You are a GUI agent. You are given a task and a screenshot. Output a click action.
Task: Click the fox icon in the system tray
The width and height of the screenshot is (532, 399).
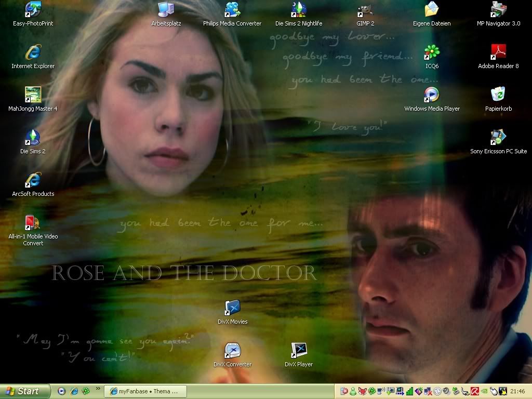point(362,391)
